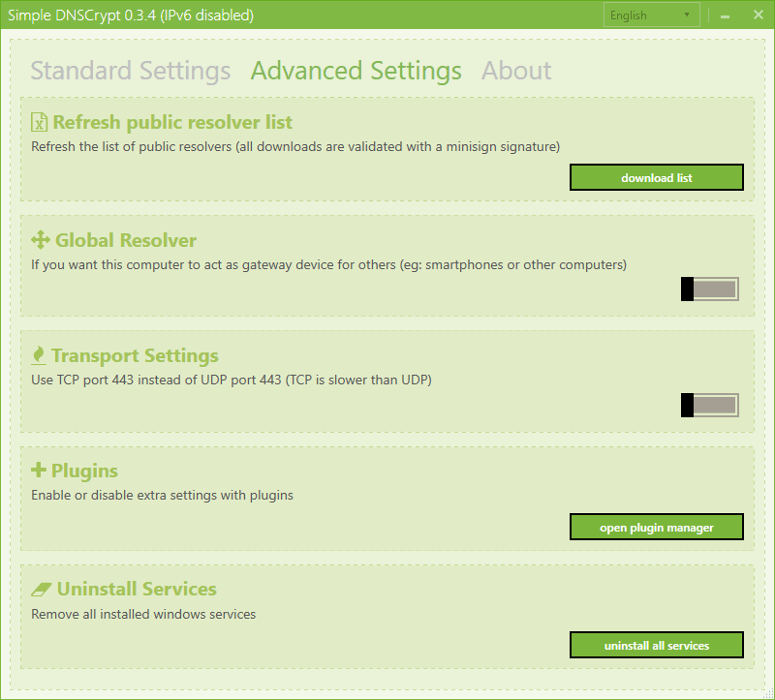Click the gateway device description text
This screenshot has height=700, width=775.
(328, 264)
